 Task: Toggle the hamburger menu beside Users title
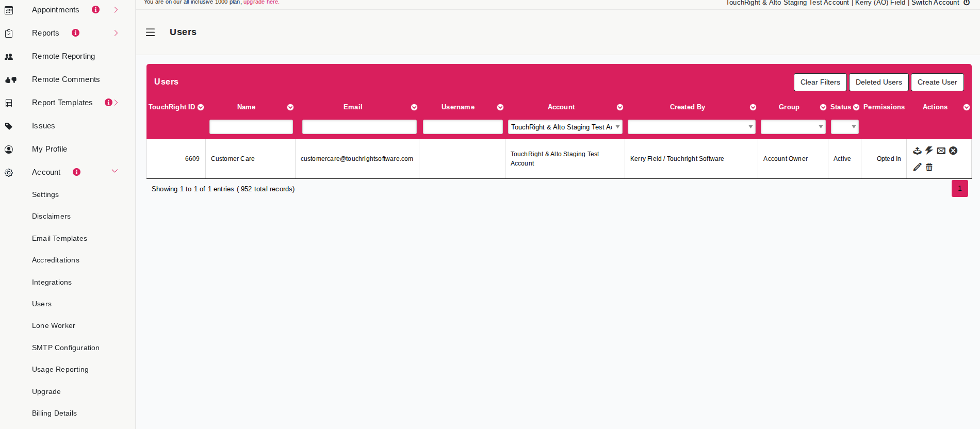tap(150, 32)
